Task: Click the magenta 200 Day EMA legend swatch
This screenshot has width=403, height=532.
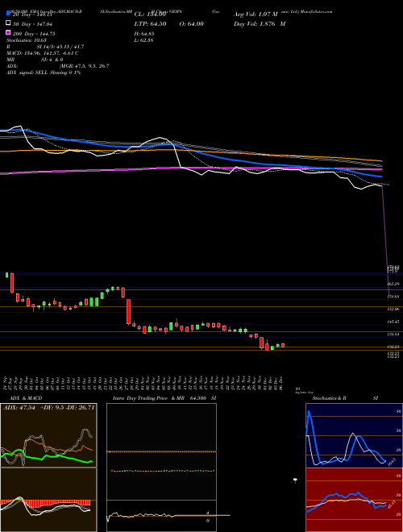Action: tap(8, 33)
